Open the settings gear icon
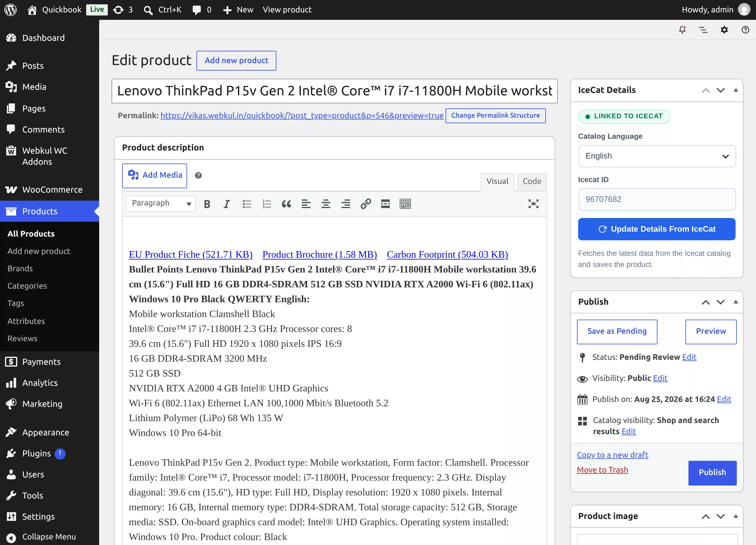Image resolution: width=756 pixels, height=545 pixels. (x=724, y=30)
